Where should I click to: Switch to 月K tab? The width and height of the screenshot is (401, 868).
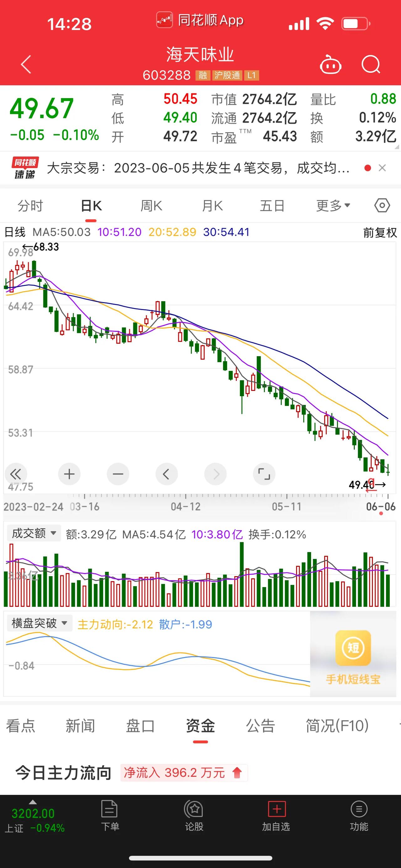[212, 206]
